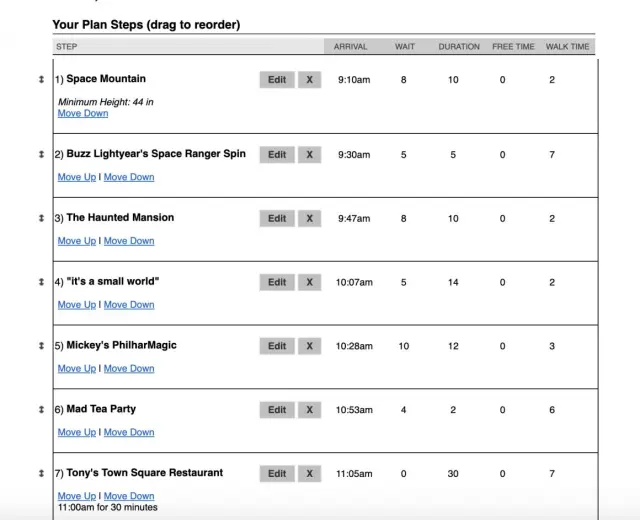This screenshot has width=640, height=520.
Task: Move Mad Tea Party up in plan
Action: (77, 433)
